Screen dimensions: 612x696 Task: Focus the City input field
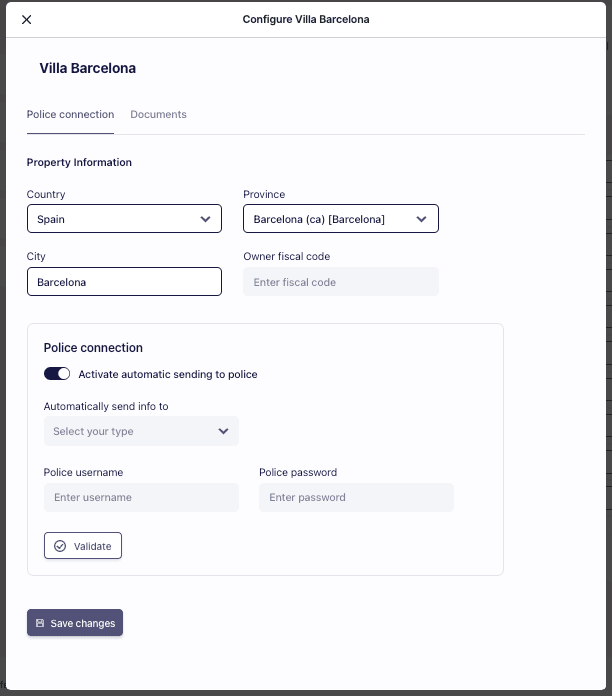coord(124,282)
